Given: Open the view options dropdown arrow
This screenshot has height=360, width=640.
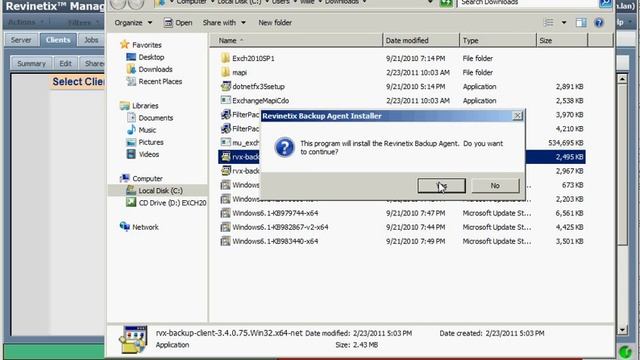Looking at the screenshot, I should (564, 22).
